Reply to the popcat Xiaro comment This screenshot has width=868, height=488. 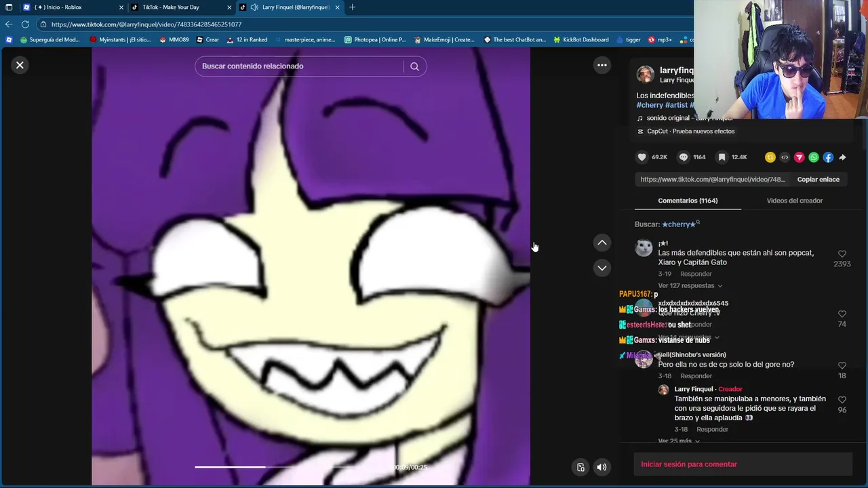(696, 274)
